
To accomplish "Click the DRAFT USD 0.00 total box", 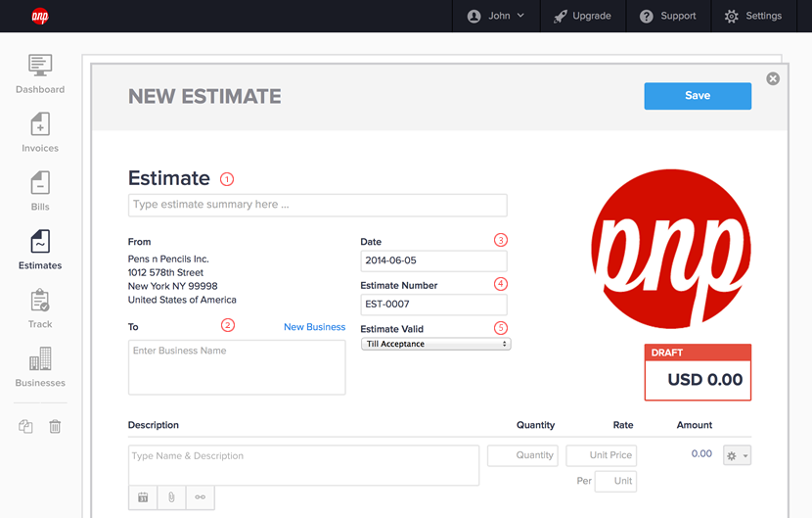I will click(x=698, y=372).
